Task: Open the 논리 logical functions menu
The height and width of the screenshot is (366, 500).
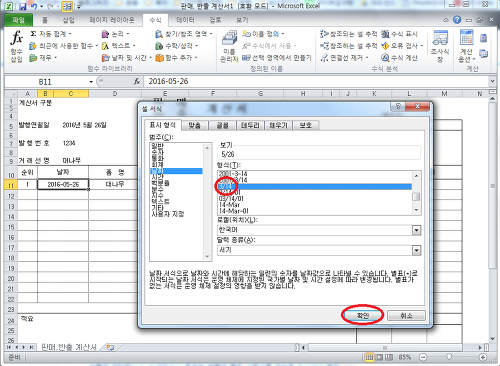Action: click(x=115, y=34)
